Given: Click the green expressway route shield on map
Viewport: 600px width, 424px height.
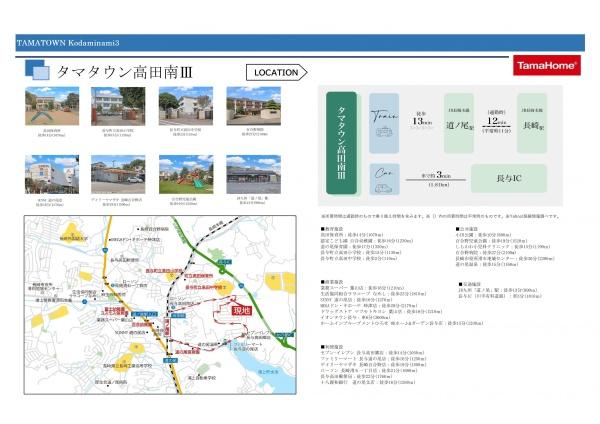Looking at the screenshot, I should tap(241, 286).
